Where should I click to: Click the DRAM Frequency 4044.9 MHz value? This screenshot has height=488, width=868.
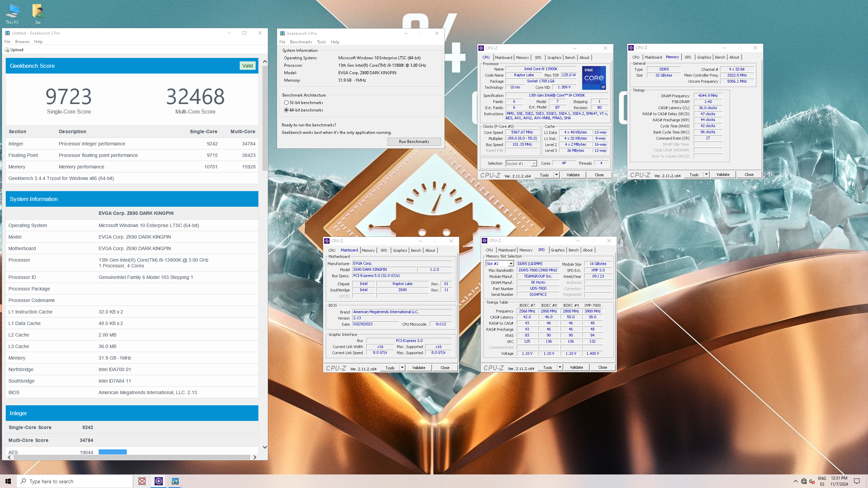click(x=708, y=96)
